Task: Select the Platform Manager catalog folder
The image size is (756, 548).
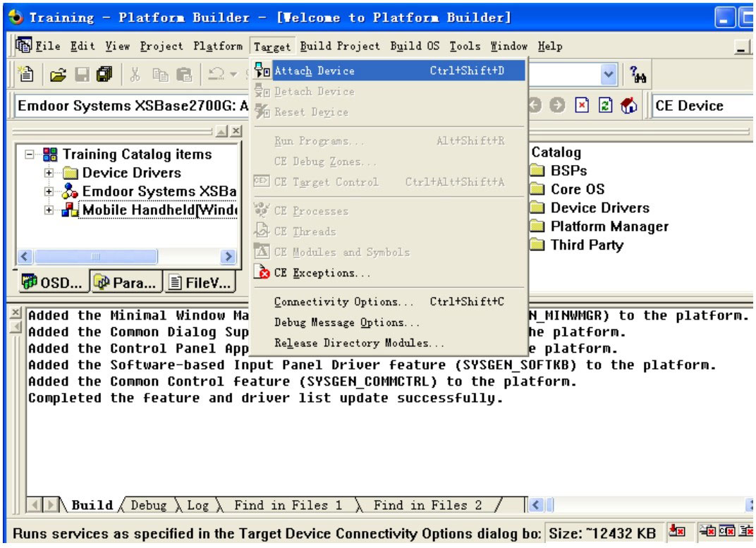Action: (609, 226)
